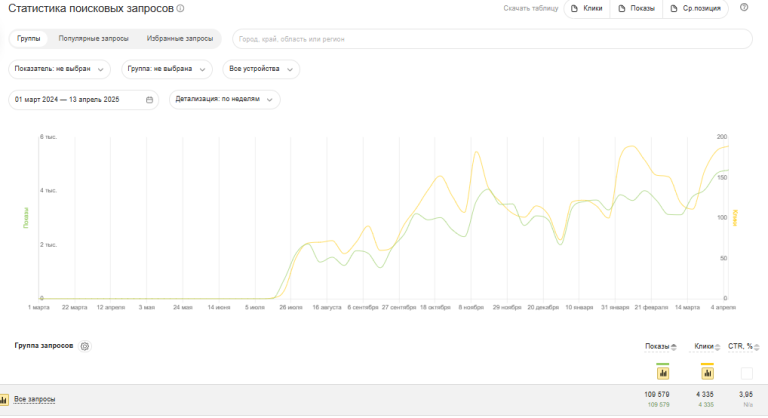Viewport: 768px width, 418px height.
Task: Open the Показатель: не выбран dropdown
Action: (x=59, y=69)
